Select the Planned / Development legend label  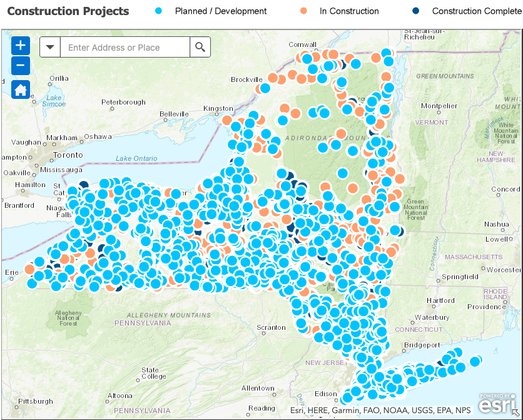pyautogui.click(x=221, y=11)
